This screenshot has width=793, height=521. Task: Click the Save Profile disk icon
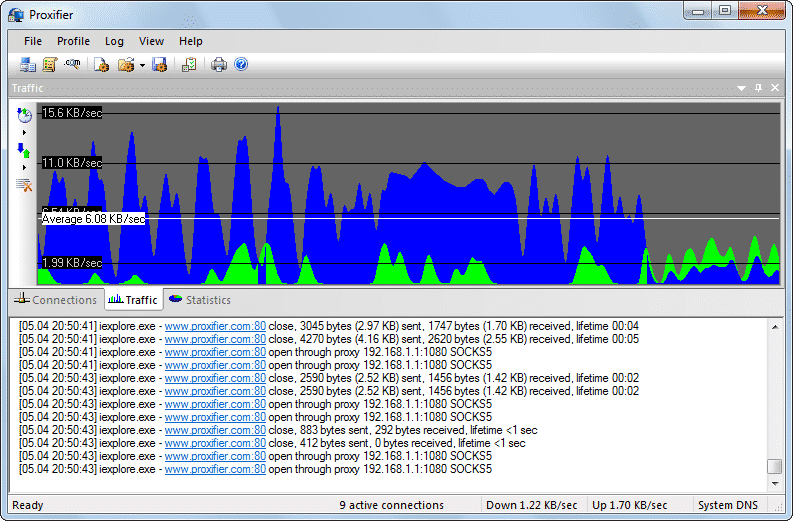point(158,65)
